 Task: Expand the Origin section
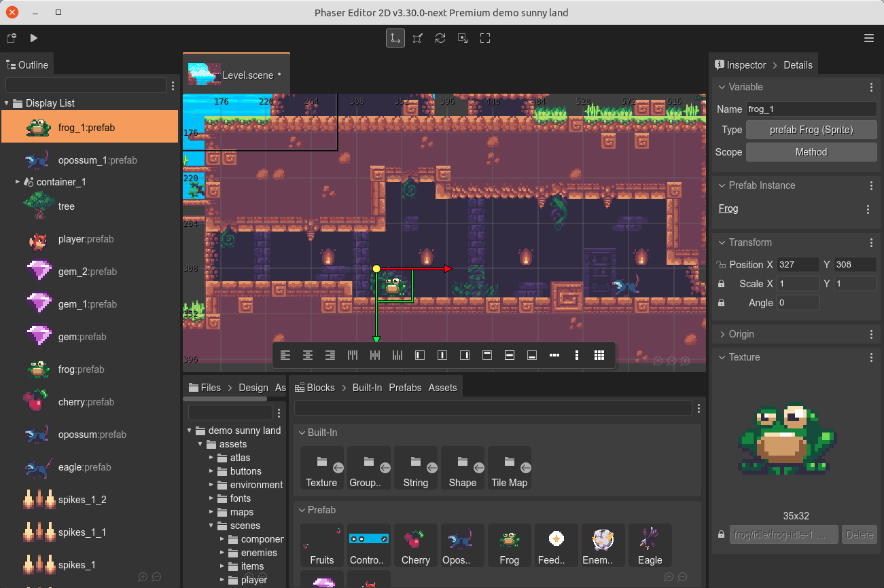(722, 334)
